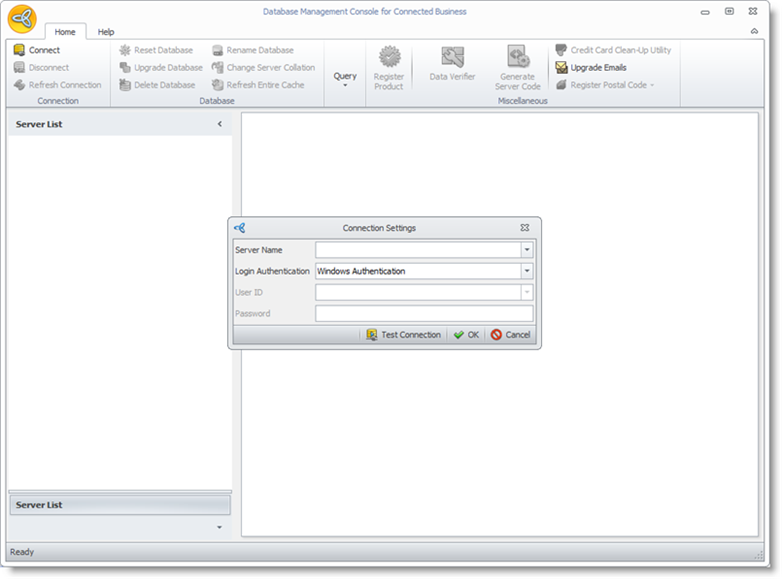Expand the navigation pane options arrow
Viewport: 782px width, 579px height.
click(x=219, y=527)
